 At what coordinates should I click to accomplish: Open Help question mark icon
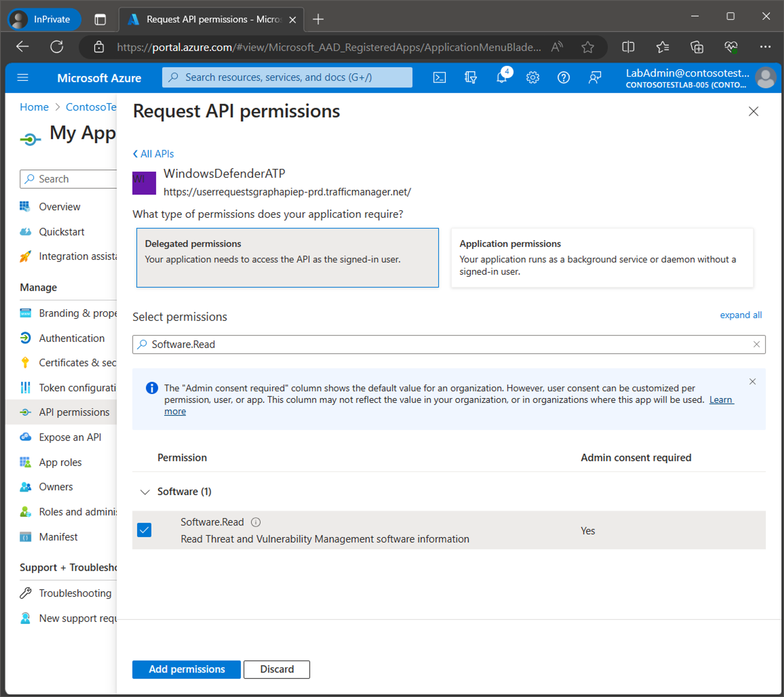pos(563,77)
